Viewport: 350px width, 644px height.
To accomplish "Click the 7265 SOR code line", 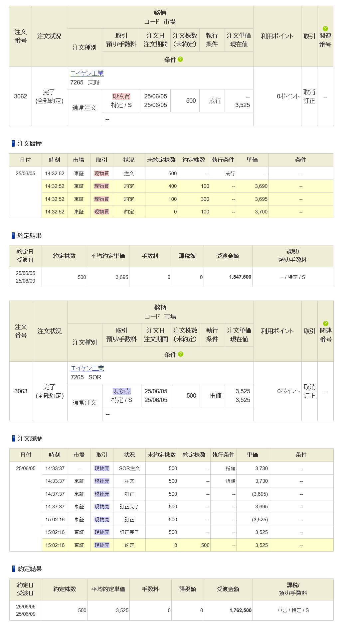I will [x=86, y=377].
